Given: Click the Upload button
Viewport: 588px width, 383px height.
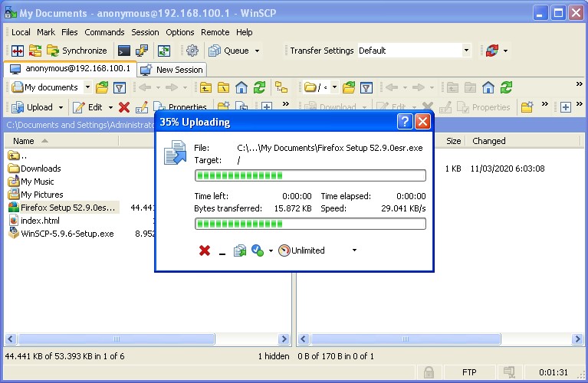Looking at the screenshot, I should (x=33, y=107).
